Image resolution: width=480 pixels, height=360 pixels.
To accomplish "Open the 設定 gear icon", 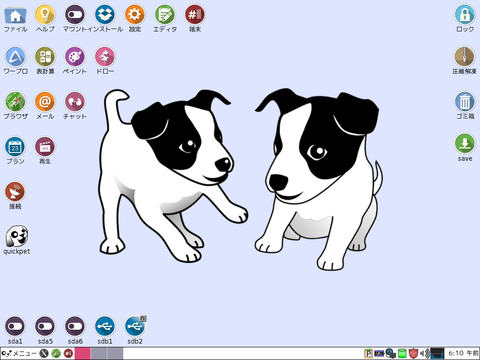I will point(135,15).
